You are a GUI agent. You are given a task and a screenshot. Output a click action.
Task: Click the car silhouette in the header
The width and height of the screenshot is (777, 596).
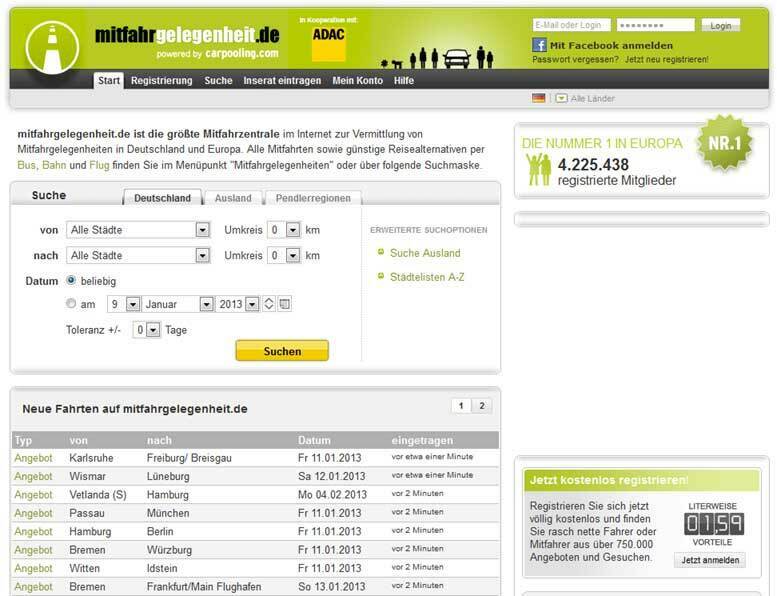(x=457, y=58)
